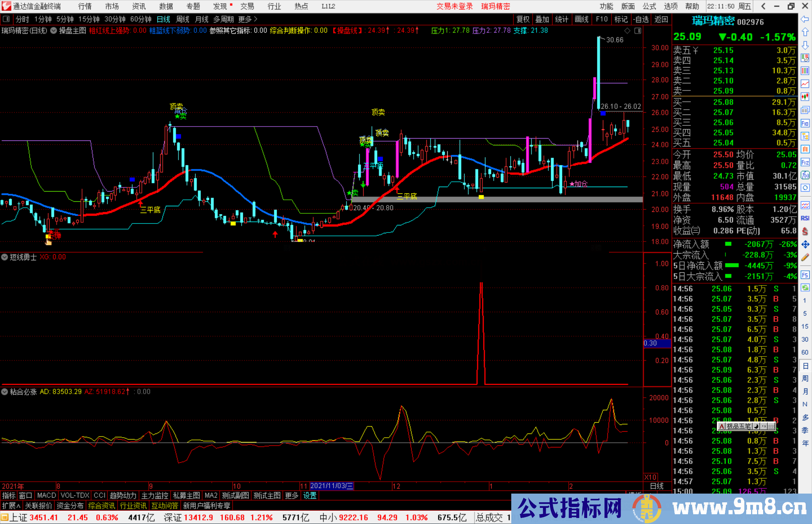812x524 pixels.
Task: Open the 更多 indicator tab list
Action: click(x=291, y=495)
